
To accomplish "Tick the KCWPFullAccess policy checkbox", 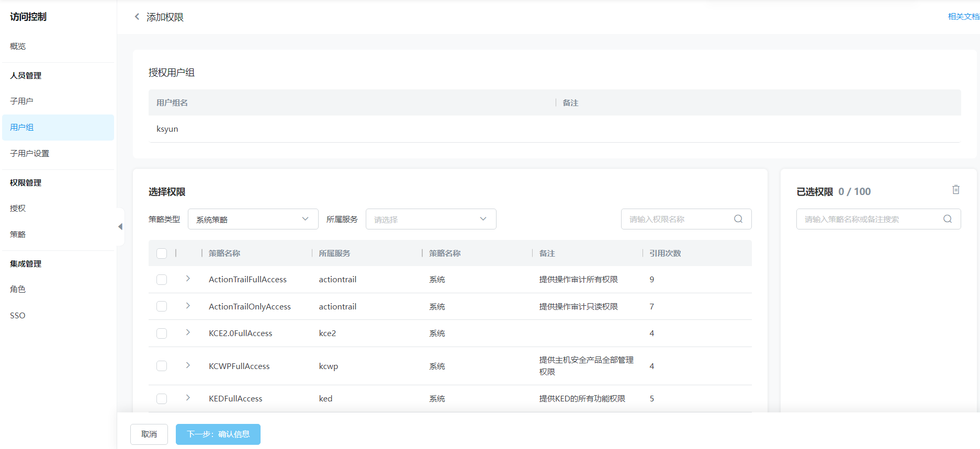I will point(162,366).
